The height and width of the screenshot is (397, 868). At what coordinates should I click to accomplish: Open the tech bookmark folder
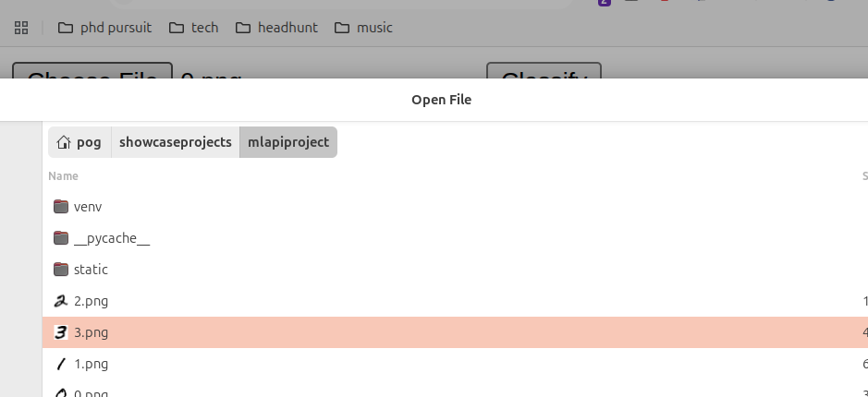[194, 28]
